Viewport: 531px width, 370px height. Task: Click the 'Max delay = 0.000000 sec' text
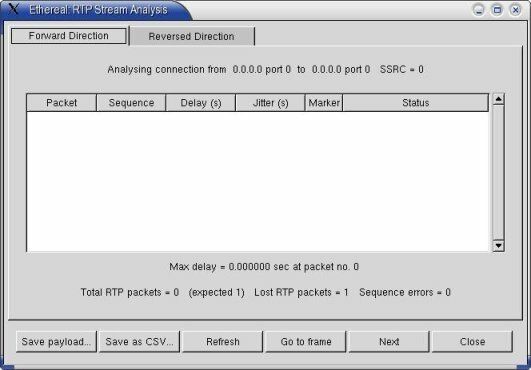[229, 267]
